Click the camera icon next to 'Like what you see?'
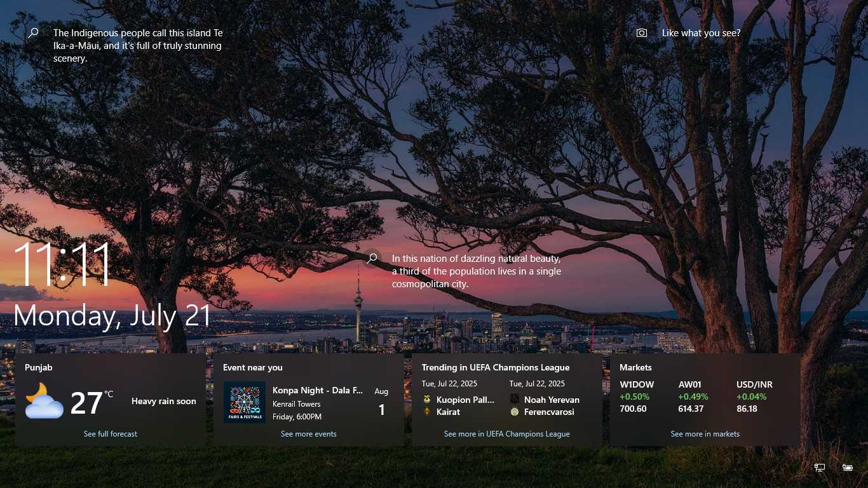Screen dimensions: 868x488 [x=642, y=33]
